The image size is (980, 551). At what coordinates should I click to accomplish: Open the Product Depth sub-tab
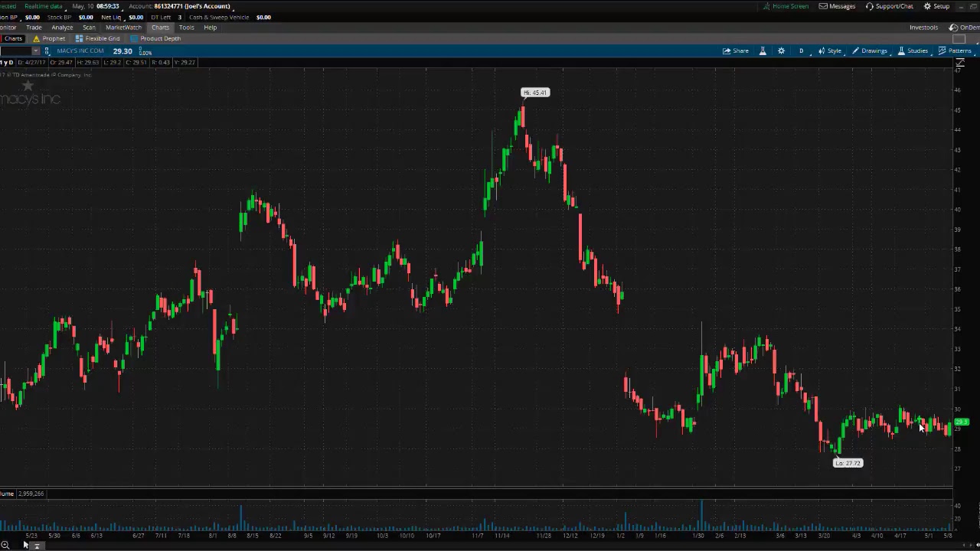coord(155,38)
